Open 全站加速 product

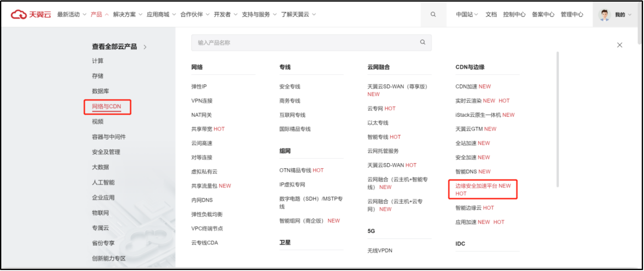pyautogui.click(x=466, y=143)
